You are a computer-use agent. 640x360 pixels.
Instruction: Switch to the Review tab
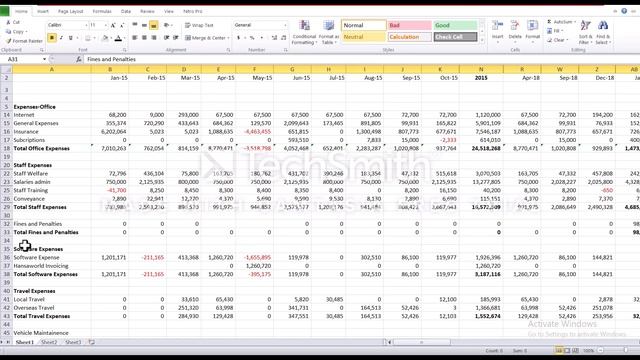pyautogui.click(x=147, y=11)
